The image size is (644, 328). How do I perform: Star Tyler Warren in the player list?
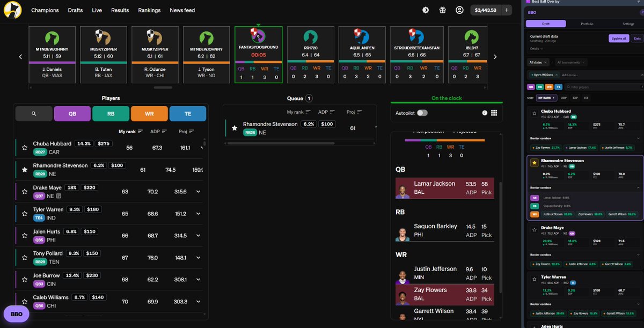coord(25,213)
